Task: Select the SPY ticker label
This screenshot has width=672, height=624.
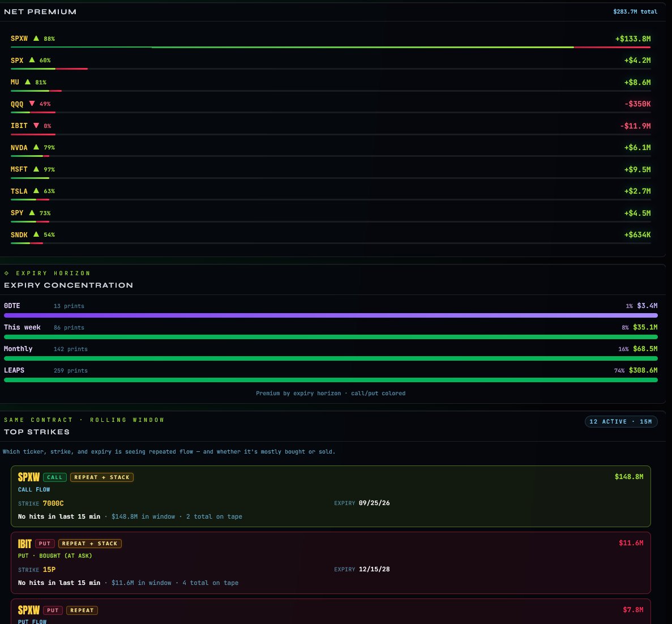Action: [17, 213]
